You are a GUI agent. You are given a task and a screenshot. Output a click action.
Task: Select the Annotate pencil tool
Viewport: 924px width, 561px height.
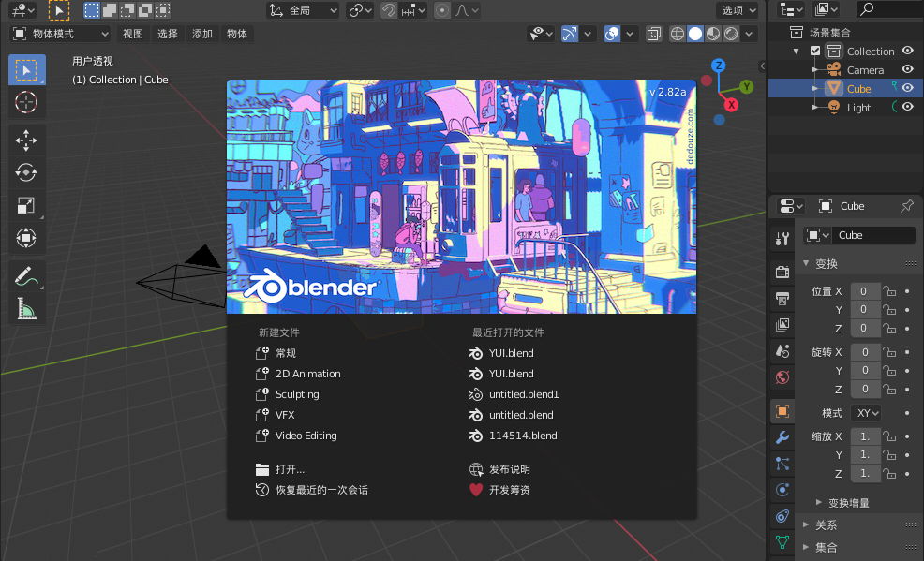pyautogui.click(x=26, y=275)
